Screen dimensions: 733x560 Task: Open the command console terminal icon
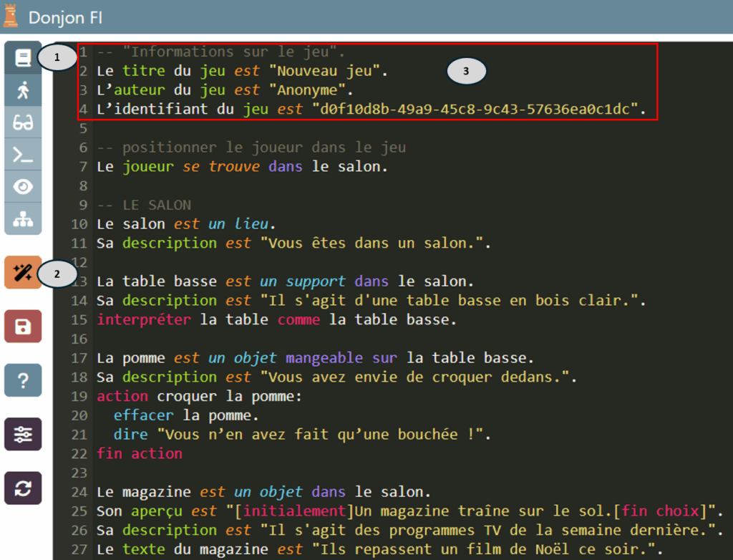click(x=24, y=154)
